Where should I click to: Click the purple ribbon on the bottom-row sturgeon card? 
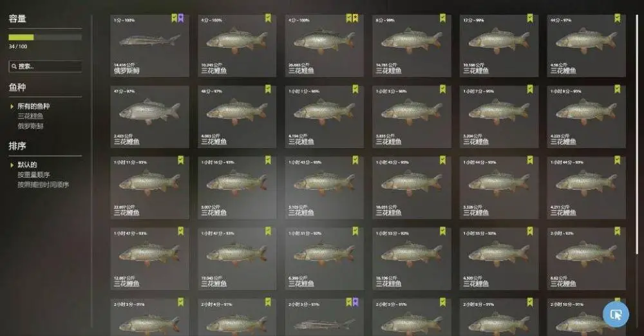point(355,303)
